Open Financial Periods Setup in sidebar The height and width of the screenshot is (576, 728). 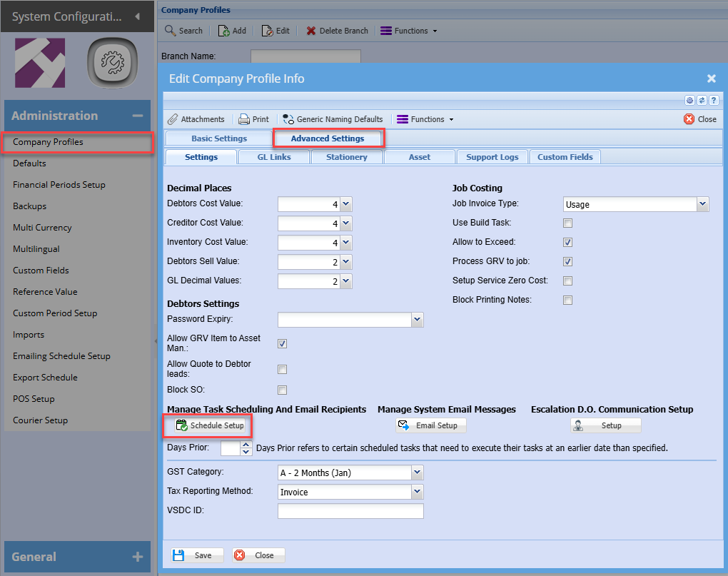[59, 185]
